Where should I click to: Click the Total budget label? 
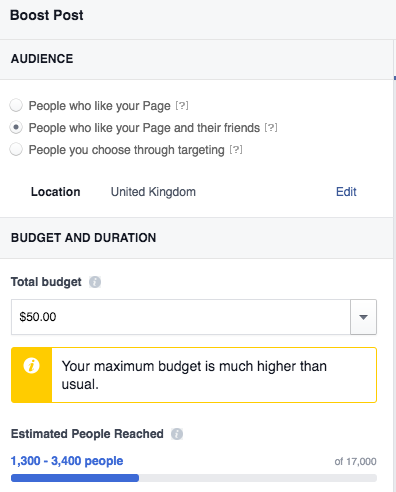(46, 282)
